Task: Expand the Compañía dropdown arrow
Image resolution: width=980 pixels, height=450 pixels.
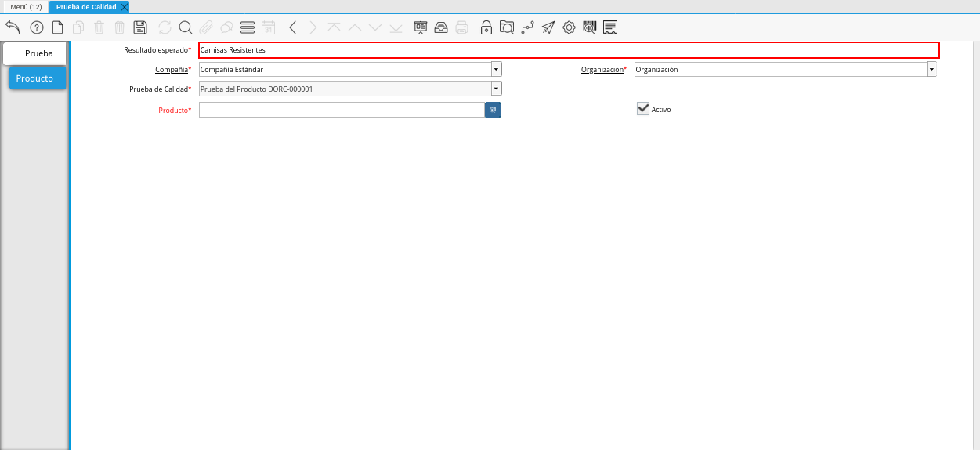Action: [496, 69]
